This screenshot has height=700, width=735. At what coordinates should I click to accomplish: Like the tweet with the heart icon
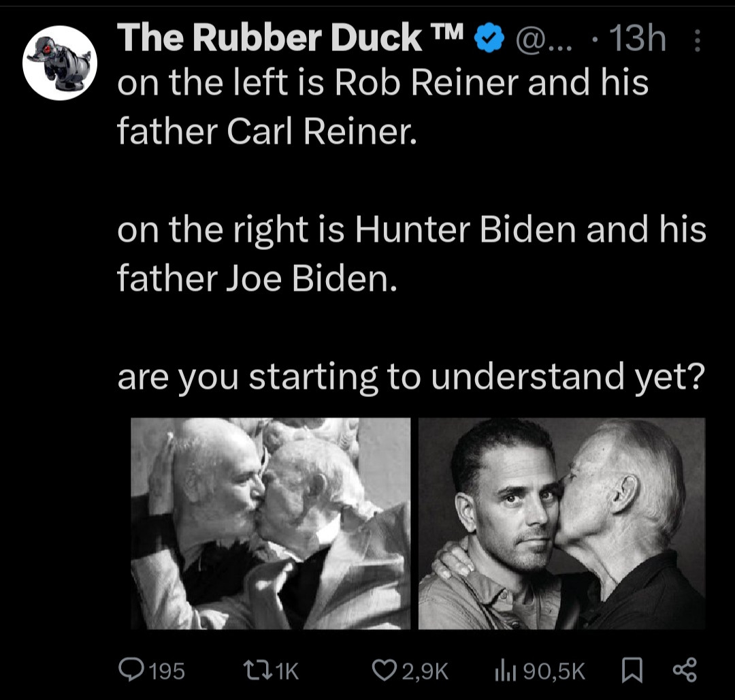(386, 669)
